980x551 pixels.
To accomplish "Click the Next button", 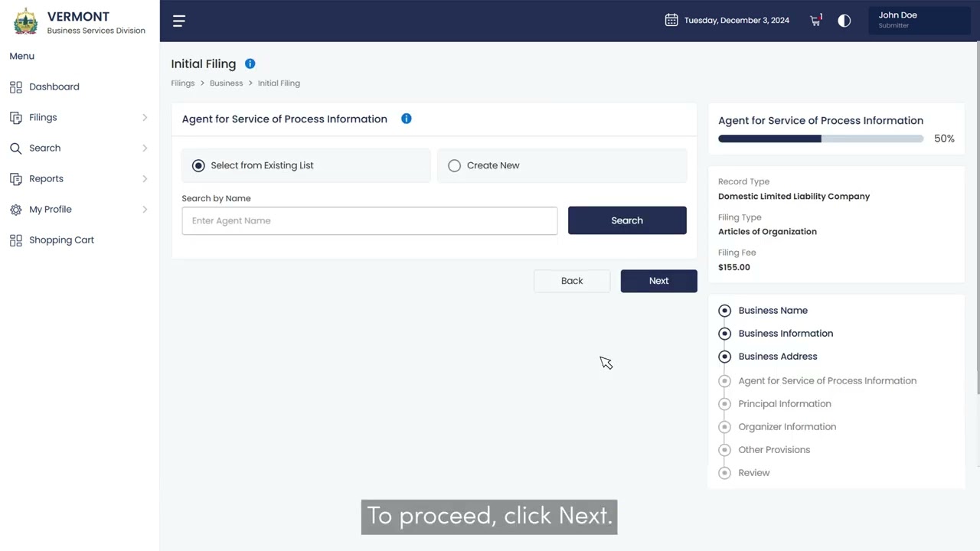I will pyautogui.click(x=658, y=281).
